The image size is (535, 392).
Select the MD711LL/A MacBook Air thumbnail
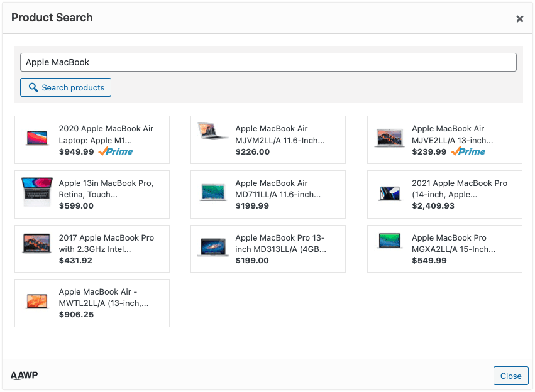pyautogui.click(x=213, y=192)
